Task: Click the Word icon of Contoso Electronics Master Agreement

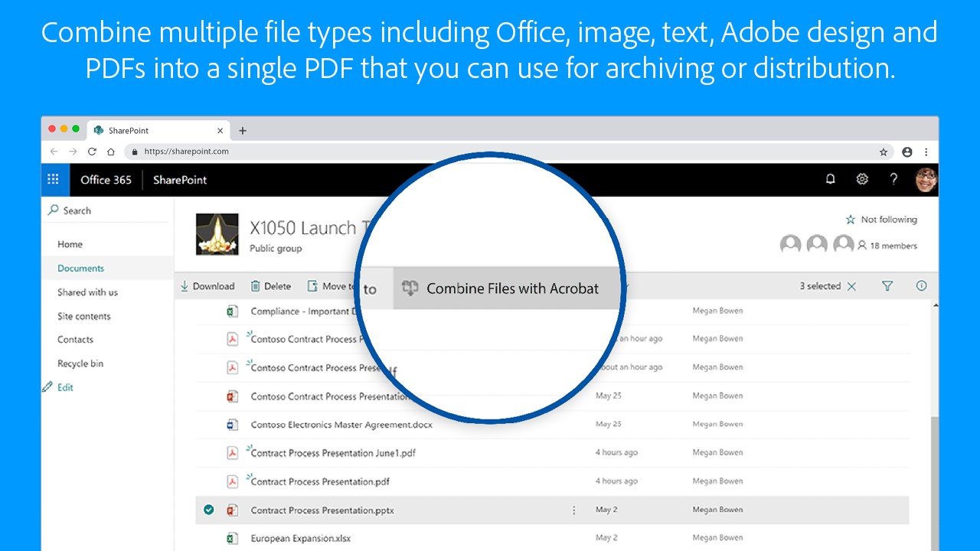Action: pyautogui.click(x=232, y=425)
